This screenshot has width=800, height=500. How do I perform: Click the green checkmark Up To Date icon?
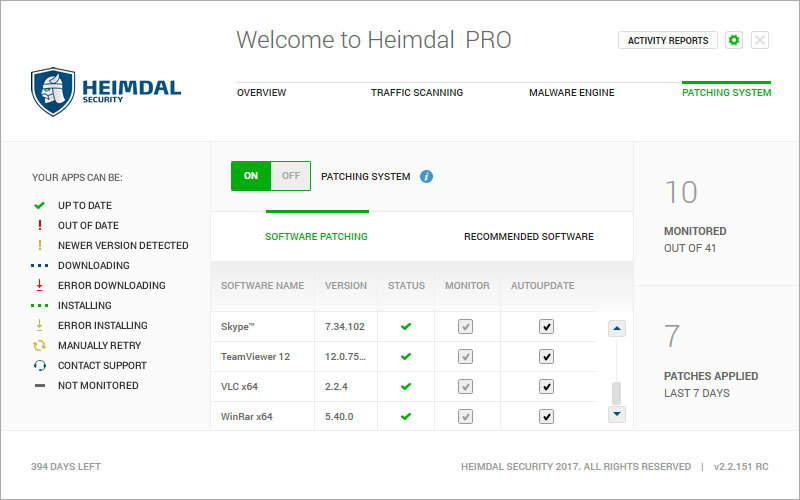pos(39,206)
